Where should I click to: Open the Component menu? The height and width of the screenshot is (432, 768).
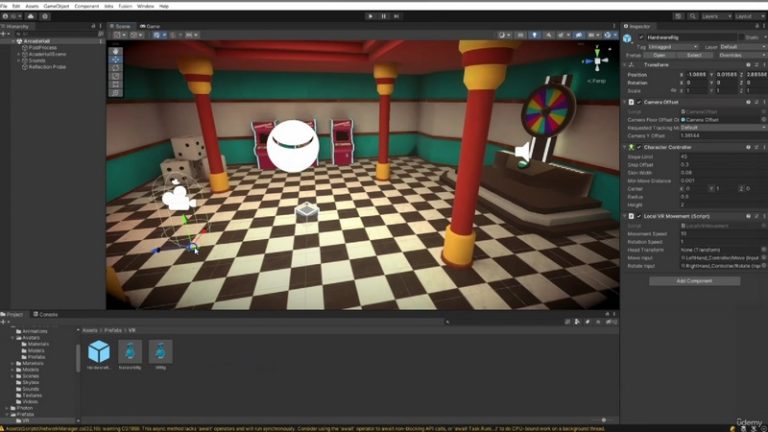point(87,6)
